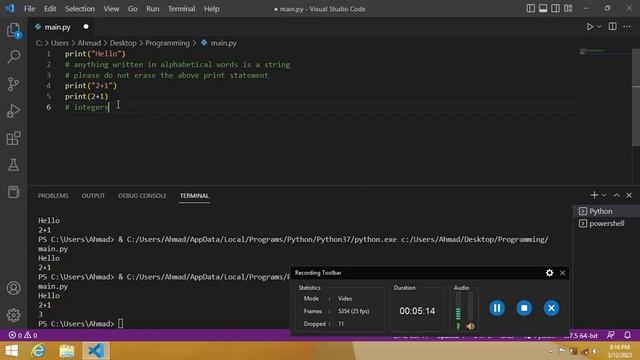Open the Run and Debug view
640x360 pixels.
[13, 111]
